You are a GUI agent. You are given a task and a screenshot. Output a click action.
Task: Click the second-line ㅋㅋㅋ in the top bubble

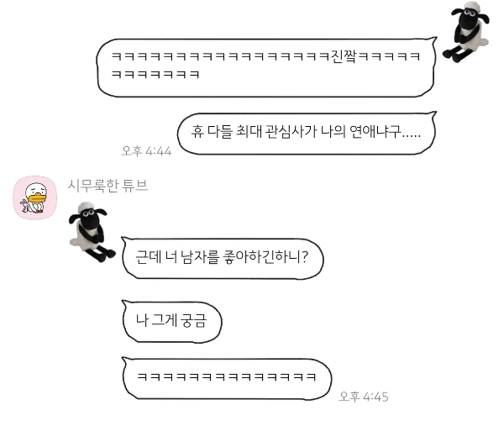155,74
